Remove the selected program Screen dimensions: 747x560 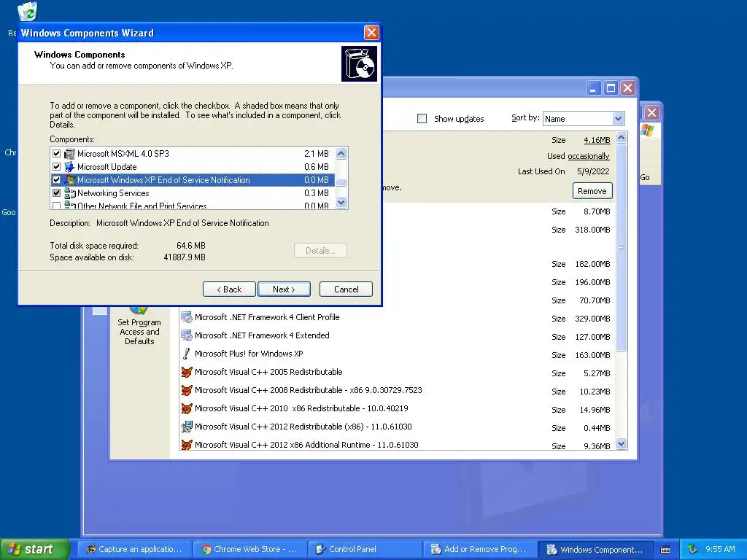592,191
